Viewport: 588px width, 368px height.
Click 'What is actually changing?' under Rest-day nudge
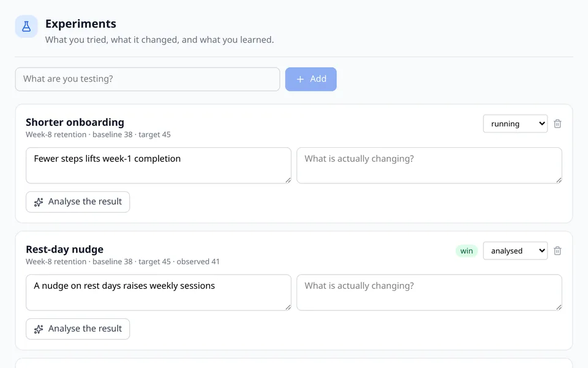[429, 292]
